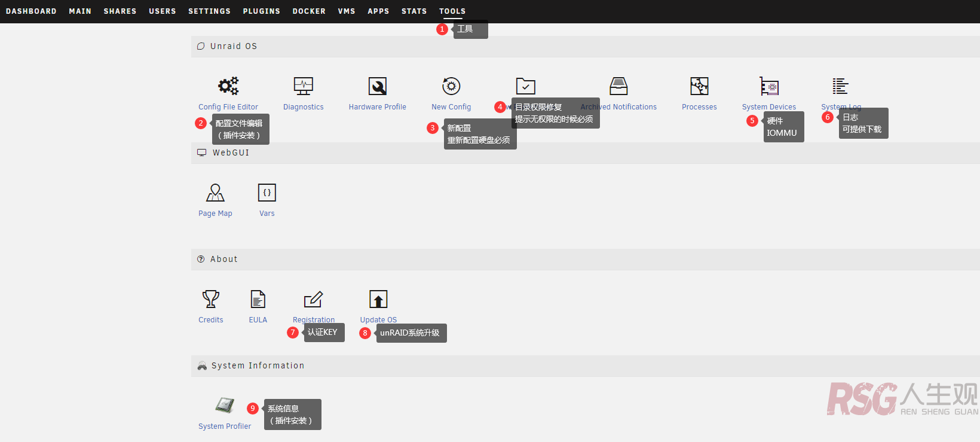Open the Vars curly-braces icon

tap(267, 193)
